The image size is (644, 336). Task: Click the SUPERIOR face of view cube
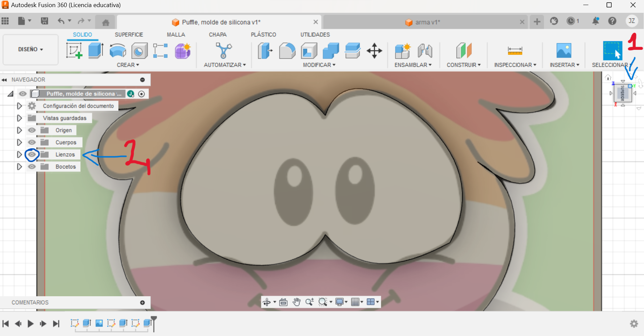pyautogui.click(x=623, y=93)
